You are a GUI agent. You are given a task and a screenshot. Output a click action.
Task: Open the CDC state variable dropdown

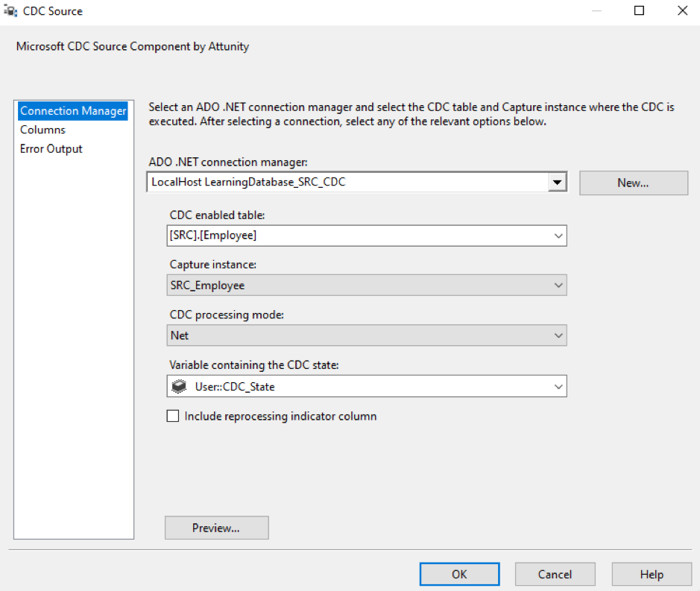point(558,386)
